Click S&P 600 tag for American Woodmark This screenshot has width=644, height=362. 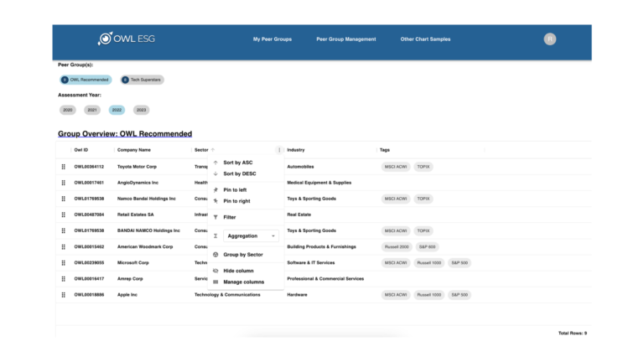click(427, 246)
